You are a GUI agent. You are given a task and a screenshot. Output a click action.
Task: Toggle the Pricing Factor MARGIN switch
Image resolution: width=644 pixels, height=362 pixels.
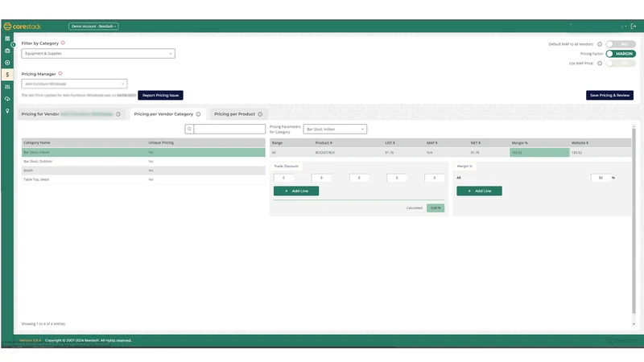(x=621, y=54)
